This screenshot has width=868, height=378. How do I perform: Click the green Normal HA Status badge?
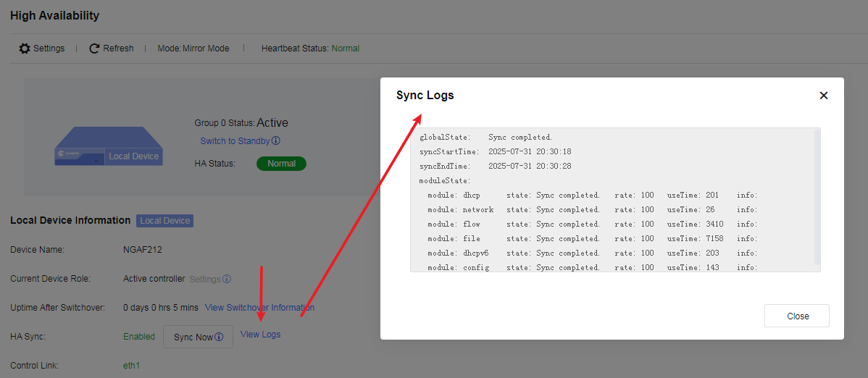click(281, 164)
